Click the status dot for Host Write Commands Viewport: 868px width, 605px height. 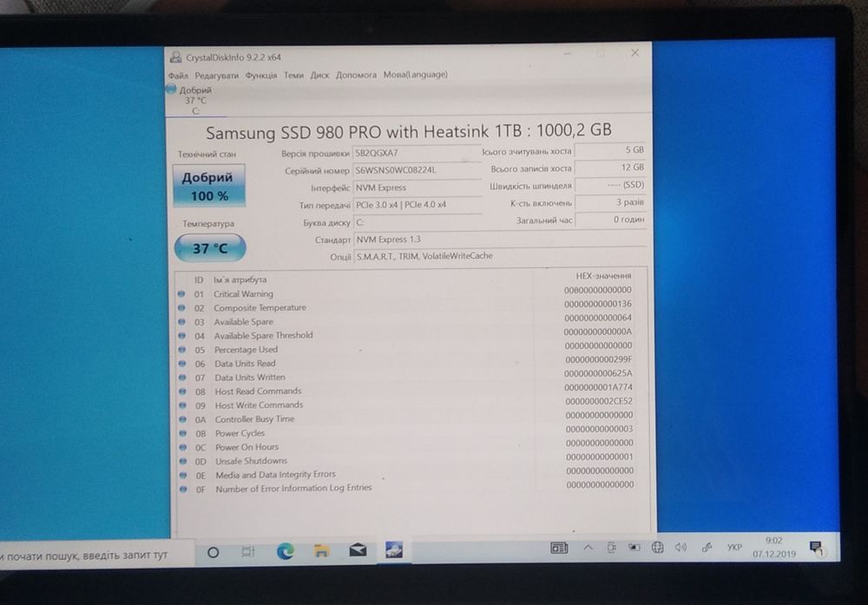tap(182, 405)
